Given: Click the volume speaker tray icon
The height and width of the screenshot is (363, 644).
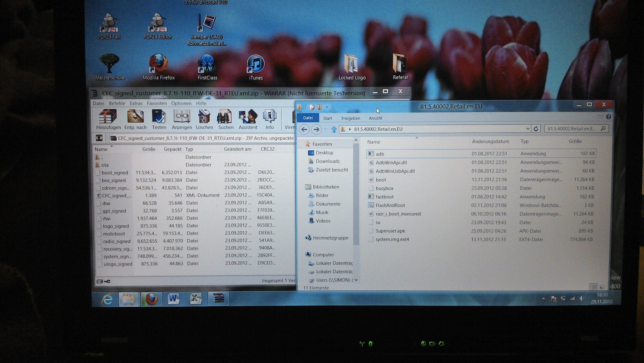Looking at the screenshot, I should [582, 298].
